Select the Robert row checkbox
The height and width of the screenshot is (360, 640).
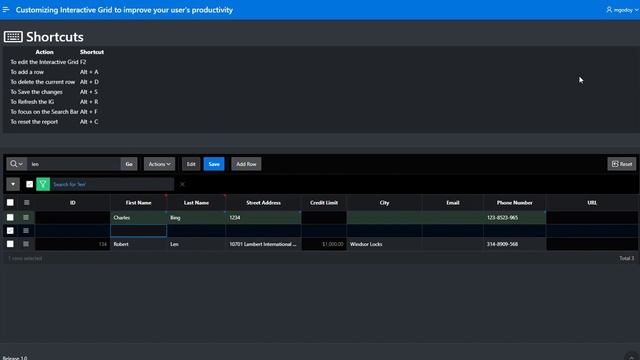click(x=10, y=244)
